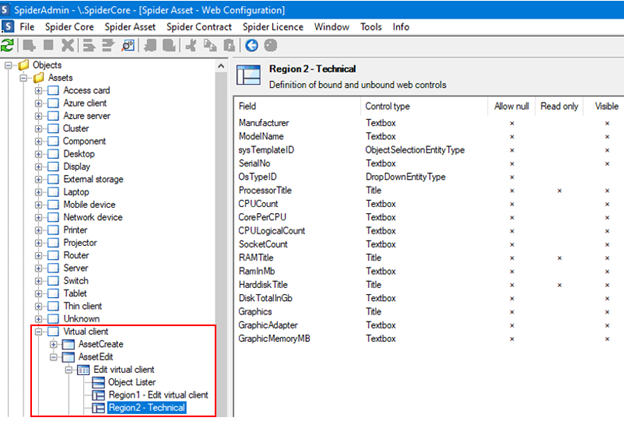Collapse the Objects root node
Viewport: 624px width, 421px height.
[x=8, y=65]
